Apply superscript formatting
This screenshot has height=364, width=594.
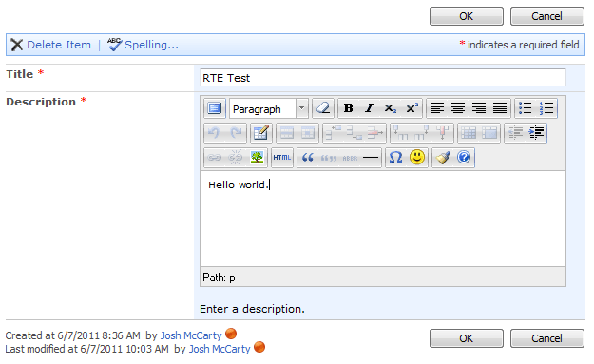pyautogui.click(x=412, y=108)
